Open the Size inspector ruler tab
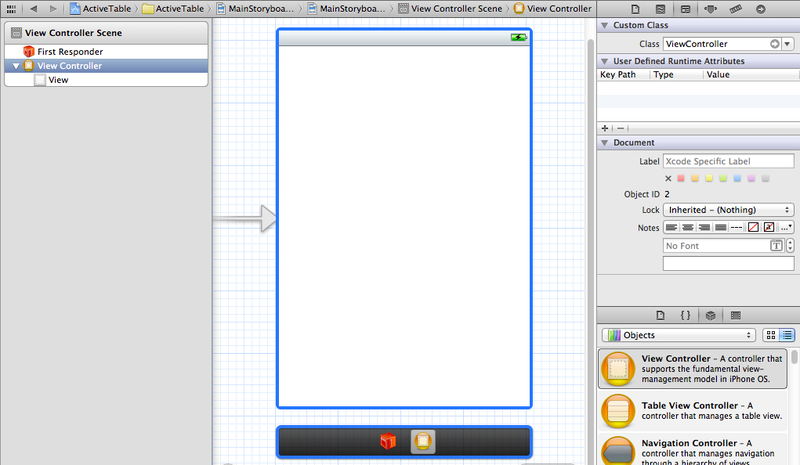The width and height of the screenshot is (800, 465). click(735, 9)
